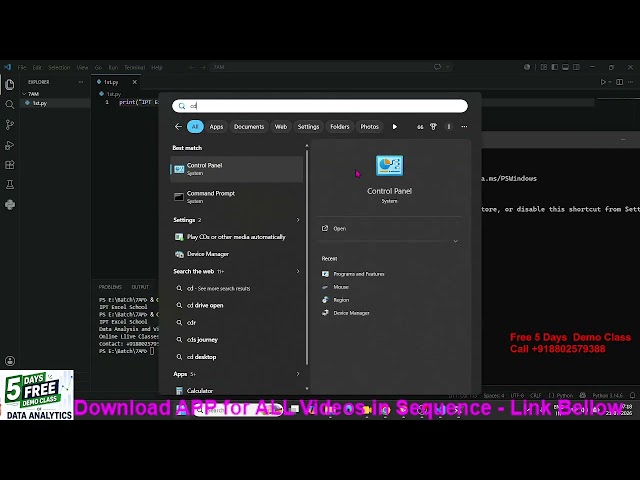The width and height of the screenshot is (640, 480).
Task: Open Command Prompt from search results
Action: point(237,197)
